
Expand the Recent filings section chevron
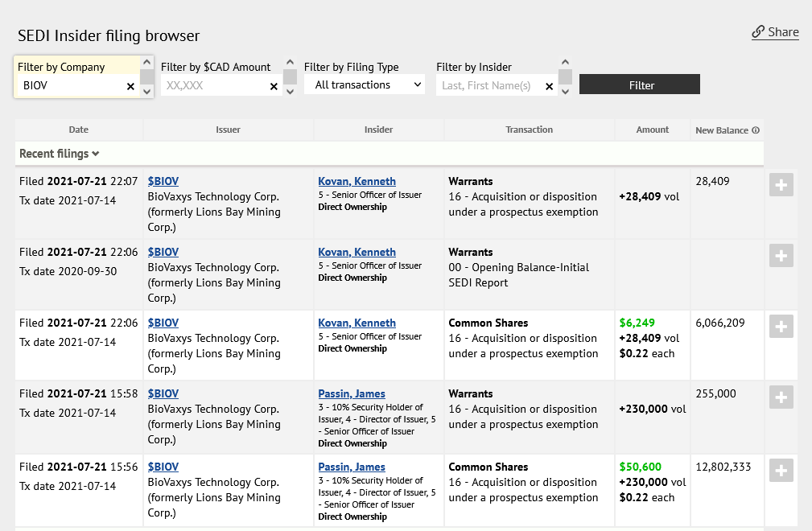tap(96, 154)
